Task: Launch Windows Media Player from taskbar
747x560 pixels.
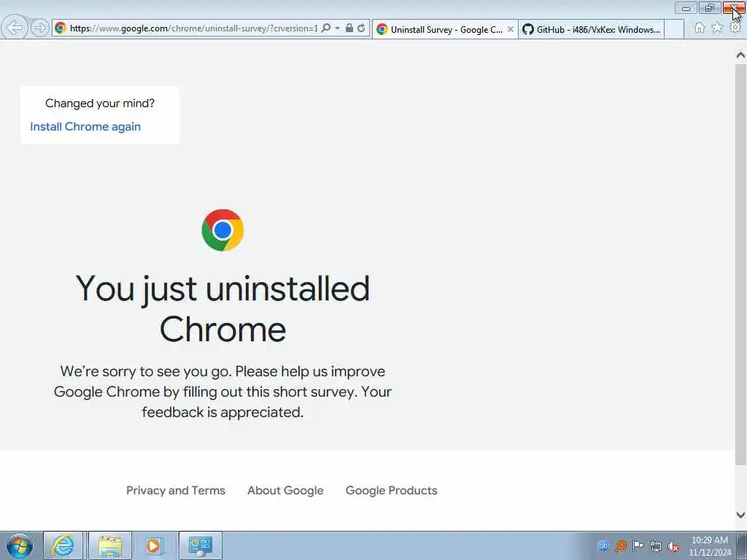Action: (154, 545)
